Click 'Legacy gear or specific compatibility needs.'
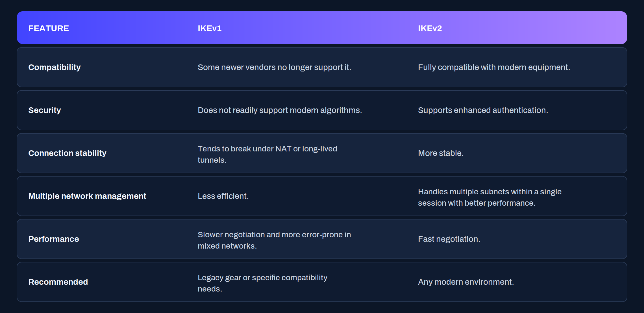 tap(262, 283)
